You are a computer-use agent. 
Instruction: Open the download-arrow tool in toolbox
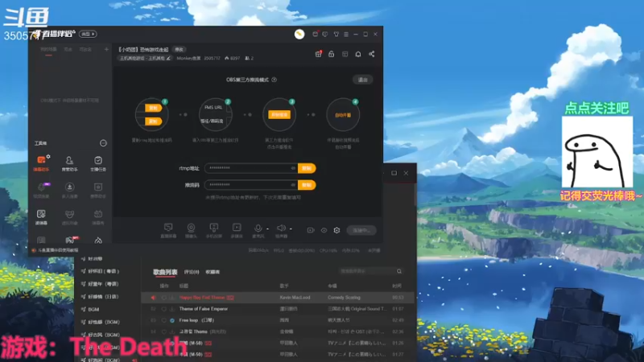[x=69, y=190]
